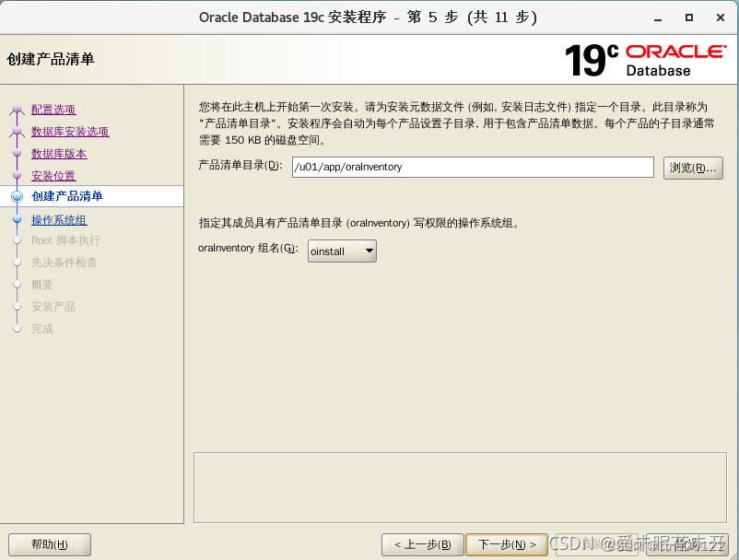Click the Root 脚本执行 step text
The height and width of the screenshot is (560, 739).
point(65,240)
